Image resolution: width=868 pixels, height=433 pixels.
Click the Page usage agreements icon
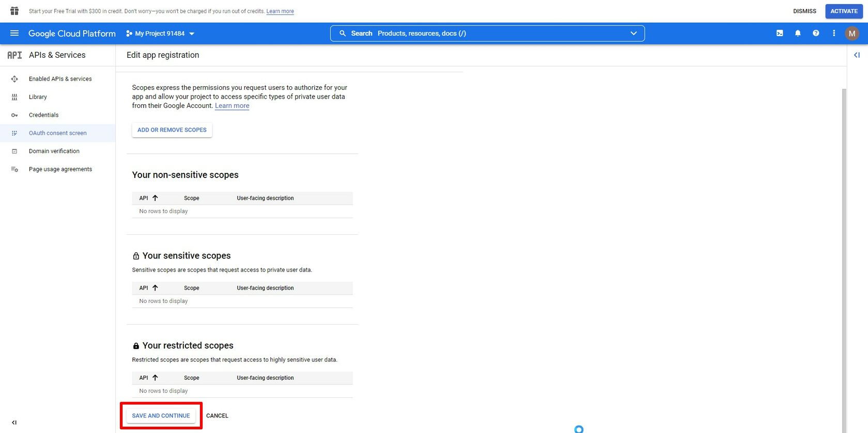(x=14, y=169)
